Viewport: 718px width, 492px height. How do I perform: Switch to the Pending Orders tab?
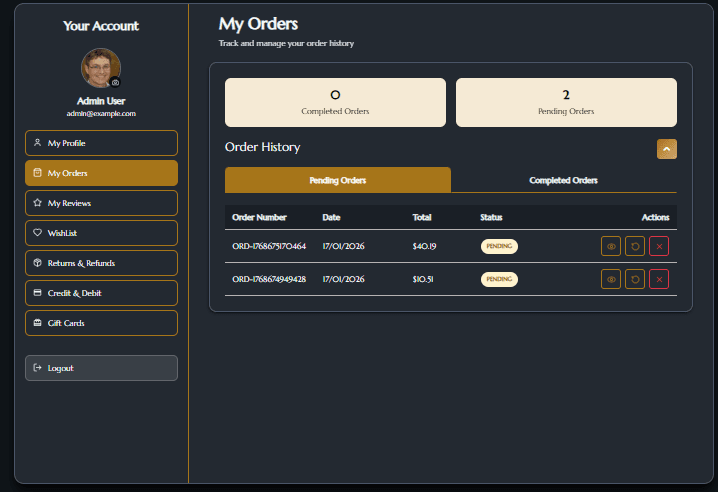[337, 180]
